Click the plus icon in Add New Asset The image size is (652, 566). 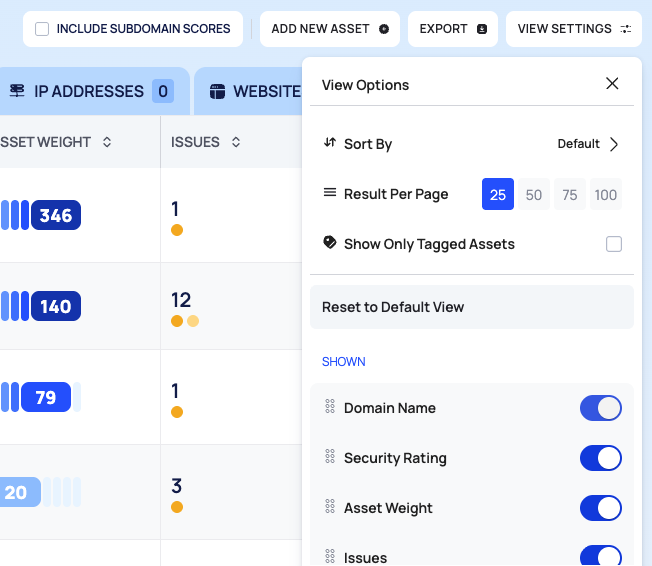(384, 29)
